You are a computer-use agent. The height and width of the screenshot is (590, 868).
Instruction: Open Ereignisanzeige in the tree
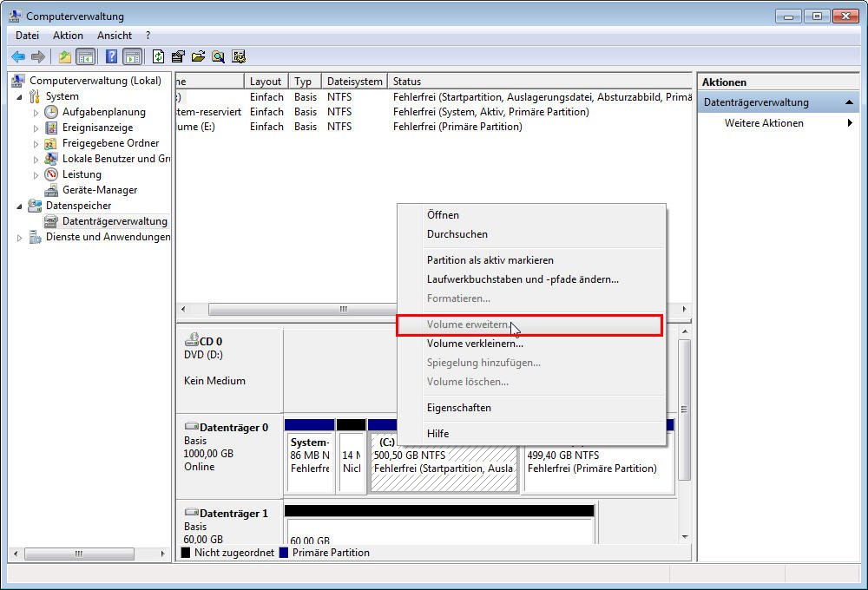click(x=97, y=128)
